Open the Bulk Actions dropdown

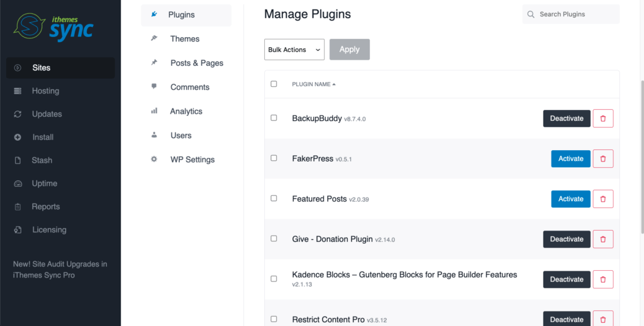pos(294,50)
